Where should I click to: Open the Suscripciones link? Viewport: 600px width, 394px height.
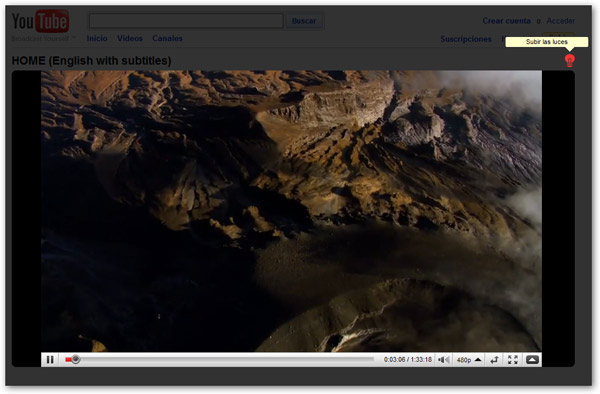466,39
